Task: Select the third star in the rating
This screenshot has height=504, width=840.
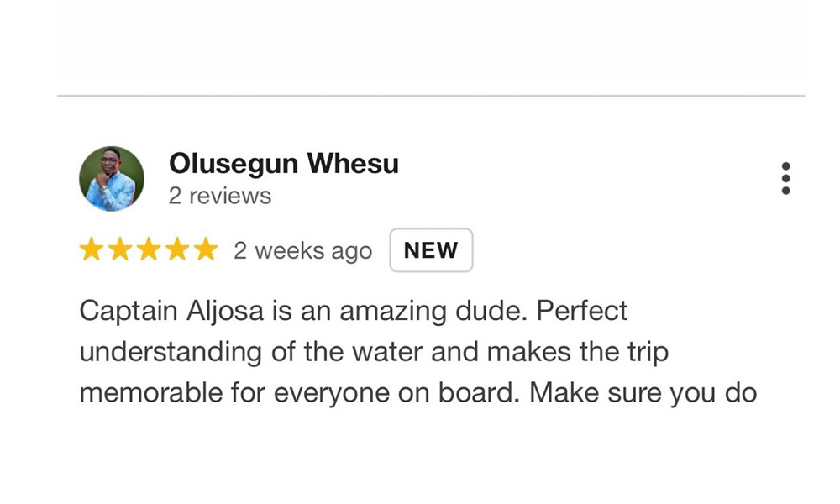Action: (x=148, y=250)
